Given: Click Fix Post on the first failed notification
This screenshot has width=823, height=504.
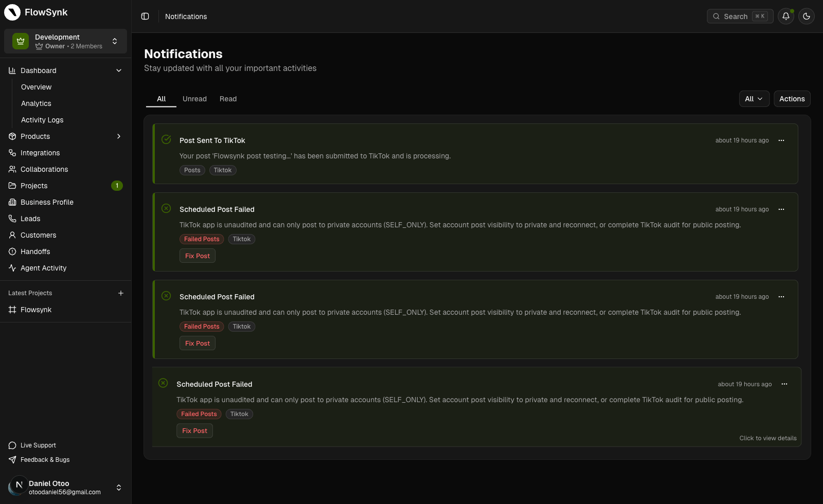Looking at the screenshot, I should 197,256.
